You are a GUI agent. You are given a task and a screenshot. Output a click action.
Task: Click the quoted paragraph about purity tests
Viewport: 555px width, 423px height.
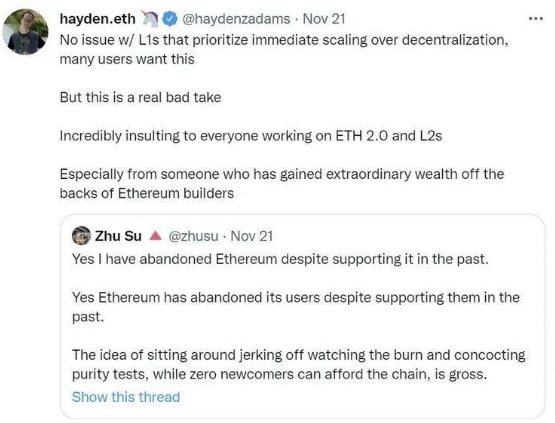(x=298, y=364)
